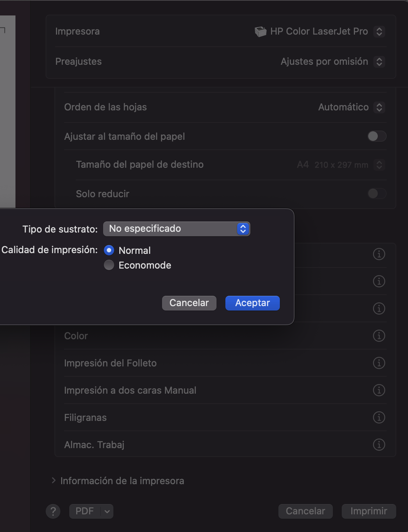The width and height of the screenshot is (408, 532).
Task: Open the Filigranas info icon
Action: click(379, 417)
